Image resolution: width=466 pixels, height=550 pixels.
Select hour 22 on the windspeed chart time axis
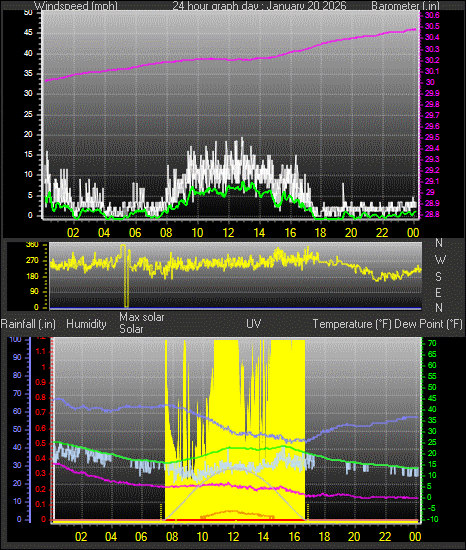382,232
